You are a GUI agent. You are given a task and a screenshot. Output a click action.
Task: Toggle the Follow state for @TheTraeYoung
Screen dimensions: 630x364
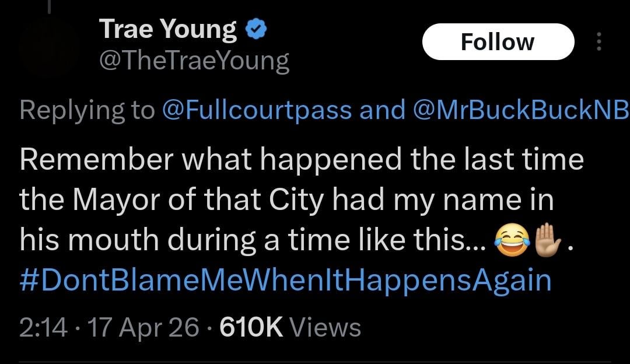499,41
